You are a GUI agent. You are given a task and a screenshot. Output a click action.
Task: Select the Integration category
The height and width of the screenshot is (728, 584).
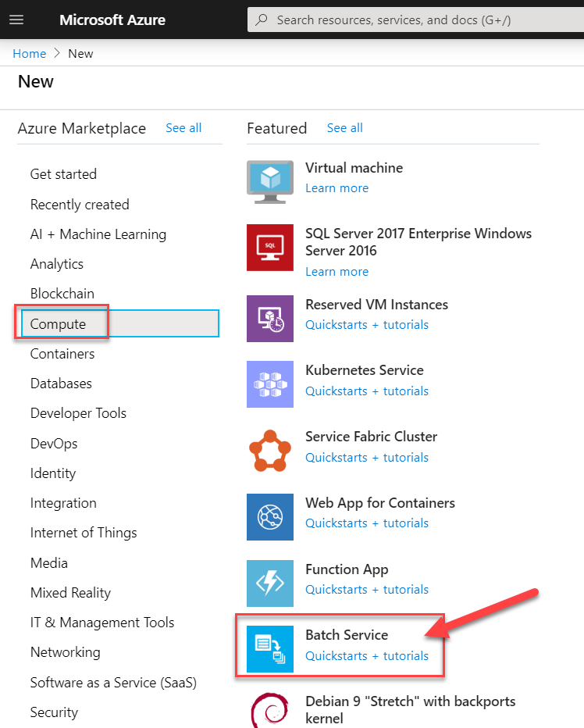click(x=63, y=503)
